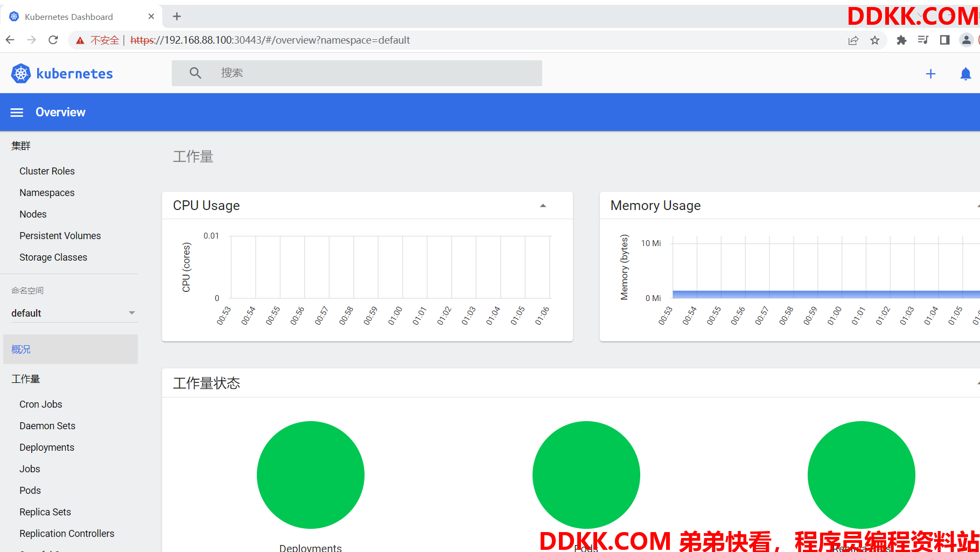The width and height of the screenshot is (980, 552).
Task: Click the search magnifier icon
Action: tap(195, 73)
